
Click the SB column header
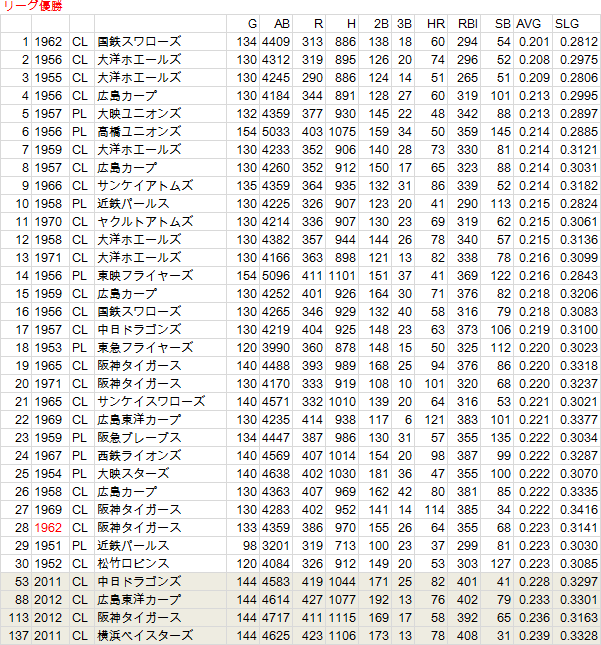503,24
